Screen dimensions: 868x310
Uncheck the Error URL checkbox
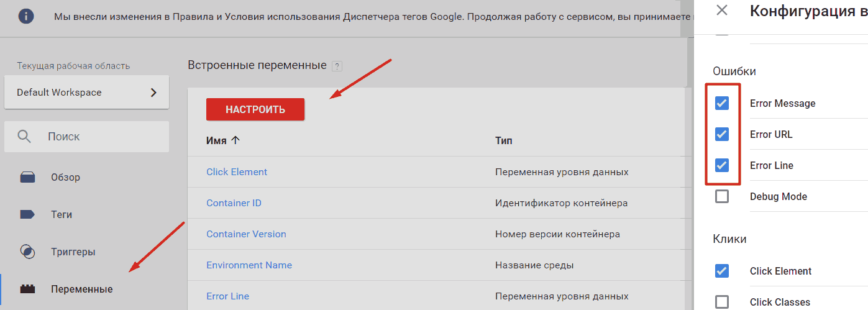point(722,134)
